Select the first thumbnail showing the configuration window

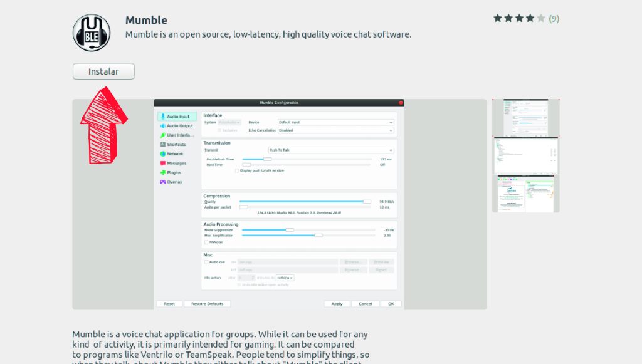[x=526, y=118]
